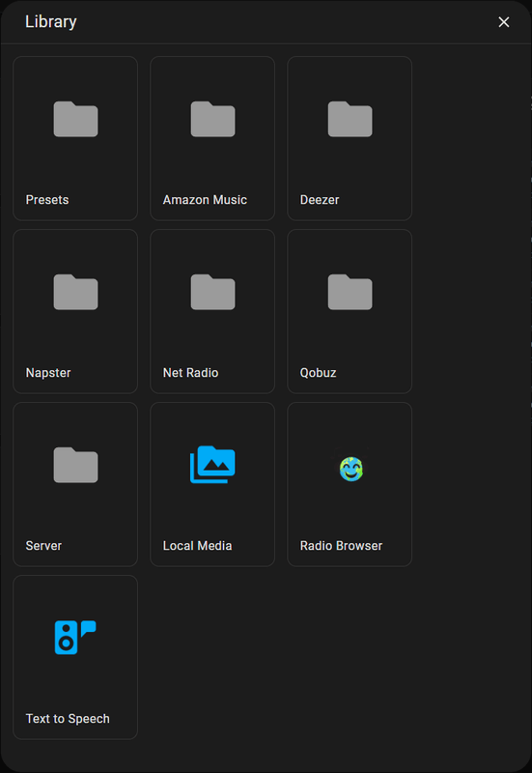Click the Qobuz label text

coord(319,373)
